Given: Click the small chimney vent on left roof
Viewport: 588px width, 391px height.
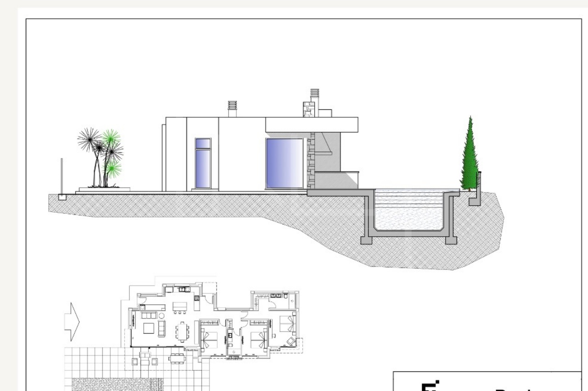Looking at the screenshot, I should [232, 109].
